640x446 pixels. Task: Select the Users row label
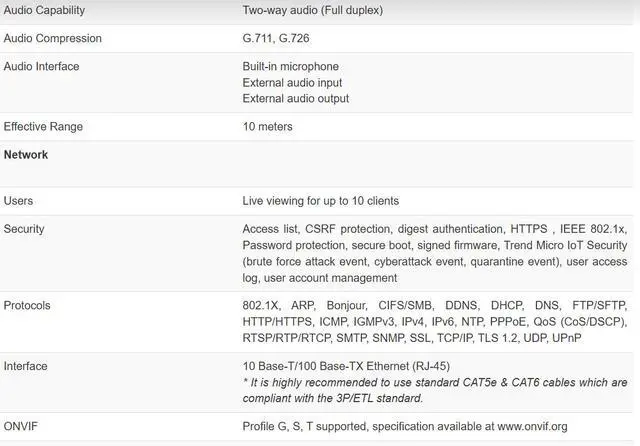19,200
